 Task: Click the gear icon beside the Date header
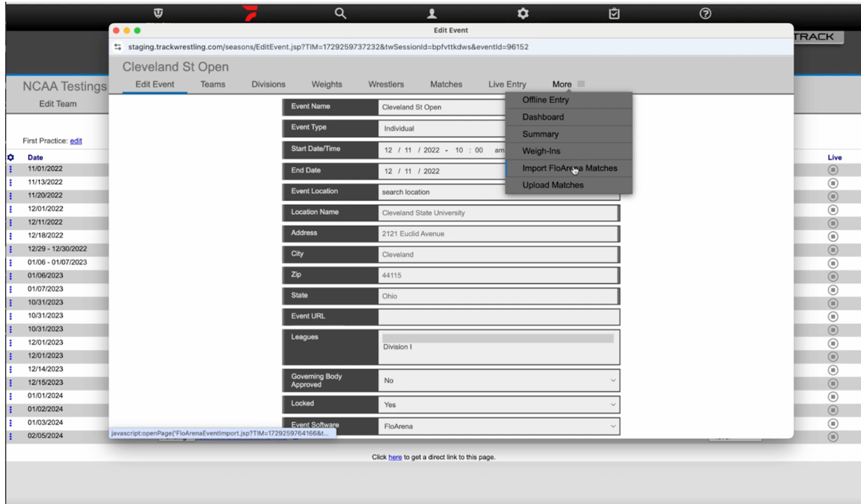click(x=9, y=157)
